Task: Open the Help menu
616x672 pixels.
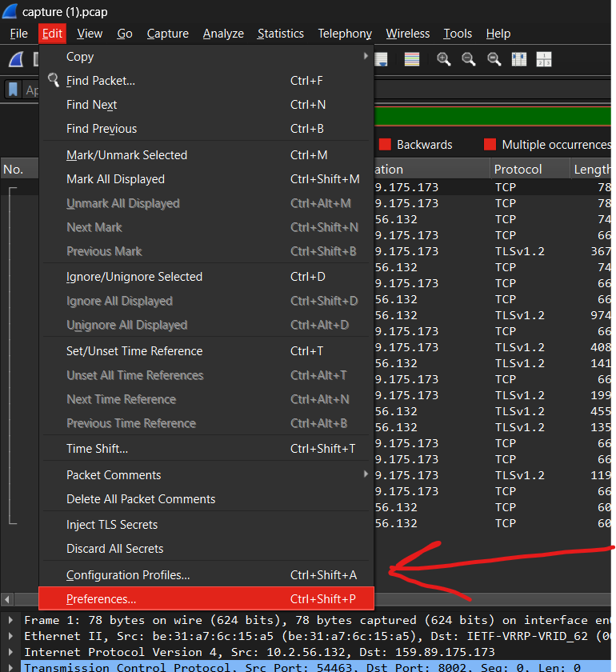Action: pyautogui.click(x=498, y=34)
